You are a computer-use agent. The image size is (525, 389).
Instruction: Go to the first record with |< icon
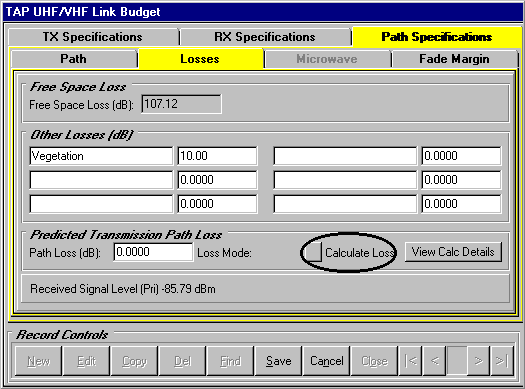point(411,361)
